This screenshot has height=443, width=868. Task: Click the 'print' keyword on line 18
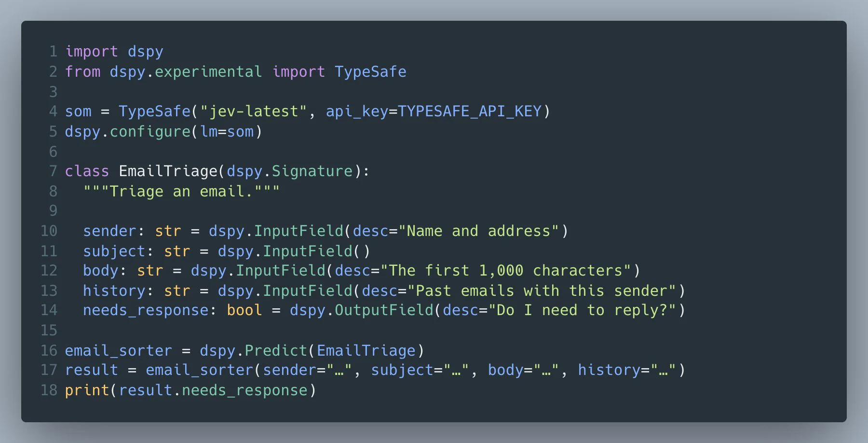click(87, 390)
